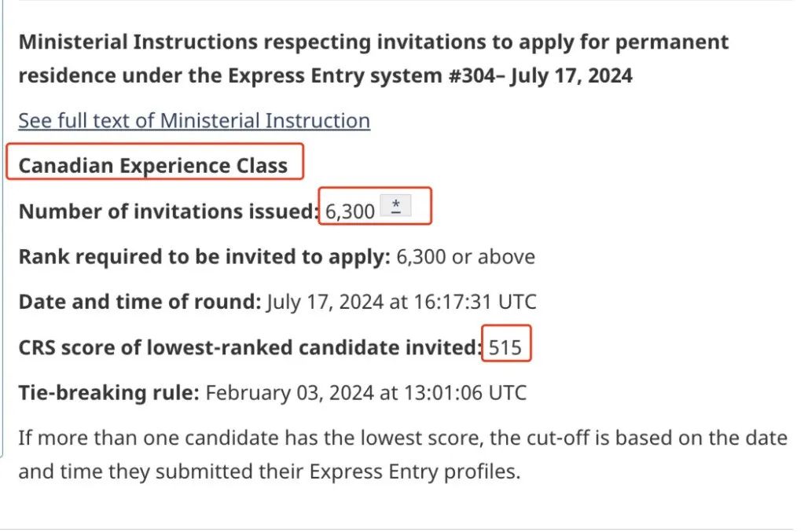
Task: Open the See full text of Ministerial Instruction link
Action: coord(194,121)
